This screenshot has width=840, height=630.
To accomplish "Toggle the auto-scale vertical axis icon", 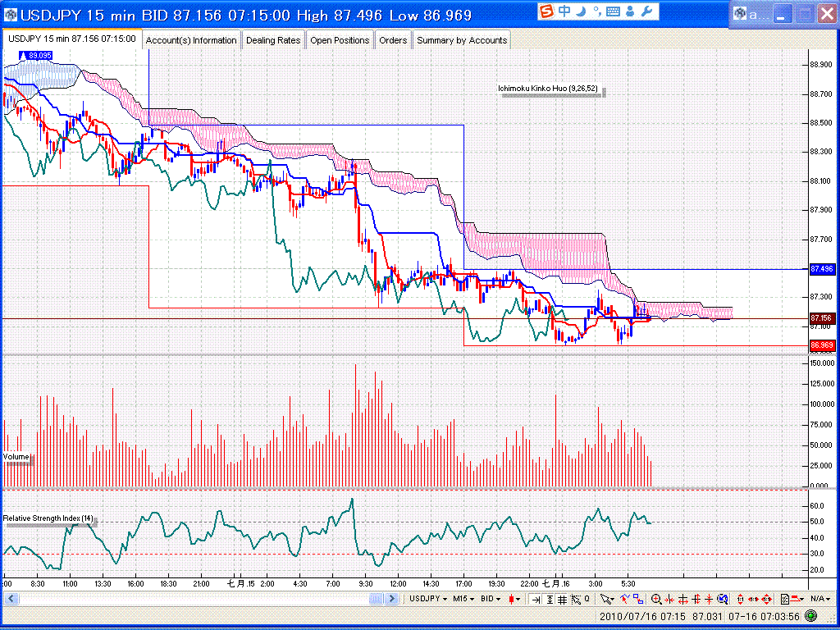I will [x=549, y=599].
